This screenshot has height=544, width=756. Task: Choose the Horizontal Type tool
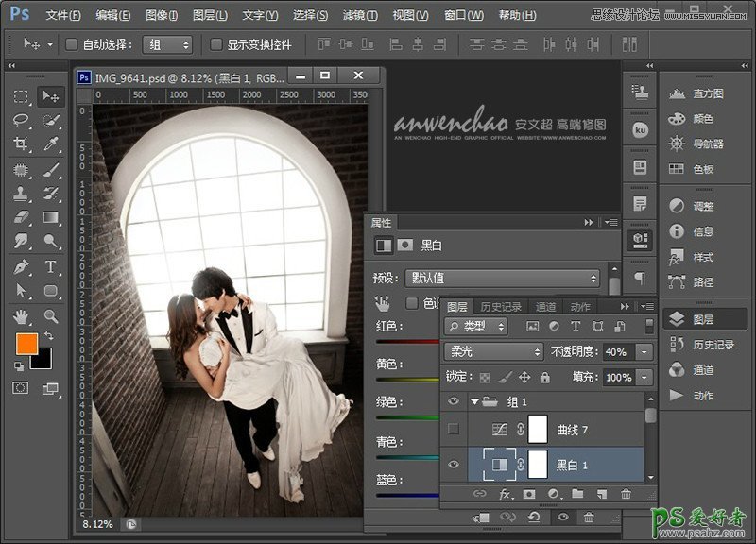pyautogui.click(x=51, y=267)
